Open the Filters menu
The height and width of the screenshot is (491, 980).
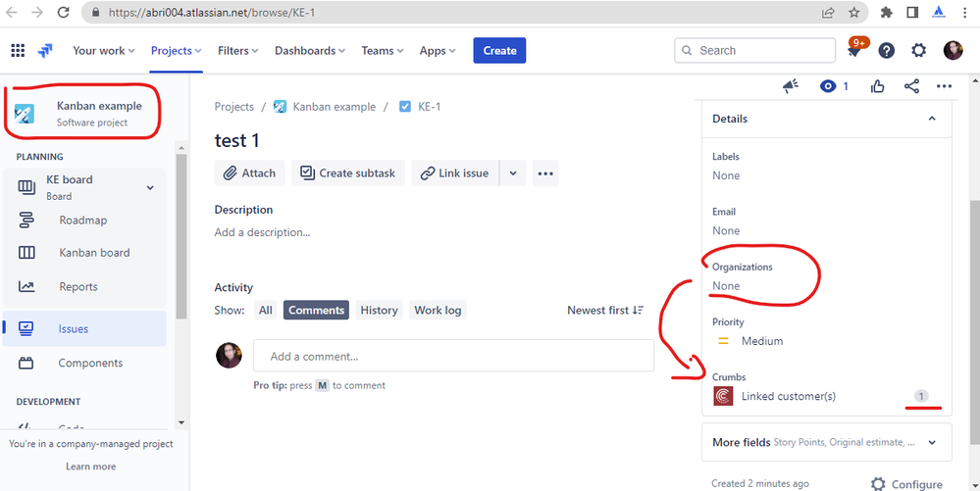tap(238, 51)
